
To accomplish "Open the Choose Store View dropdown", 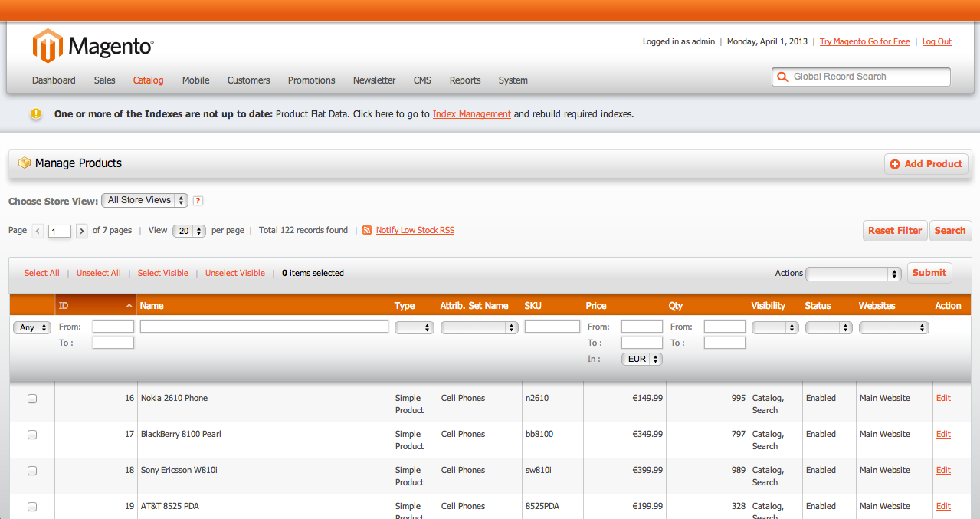I will [145, 200].
